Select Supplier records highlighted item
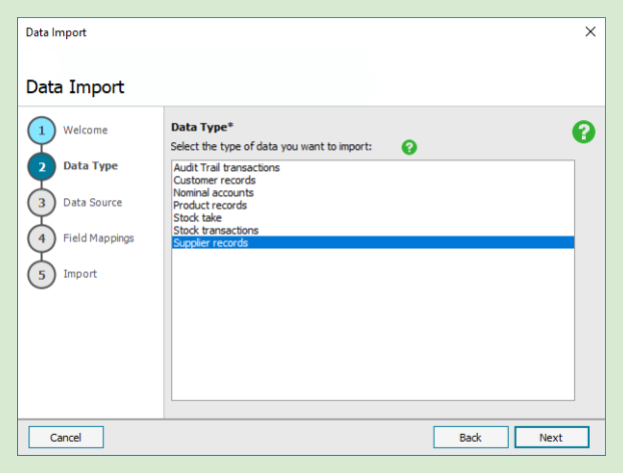623x473 pixels. 210,242
